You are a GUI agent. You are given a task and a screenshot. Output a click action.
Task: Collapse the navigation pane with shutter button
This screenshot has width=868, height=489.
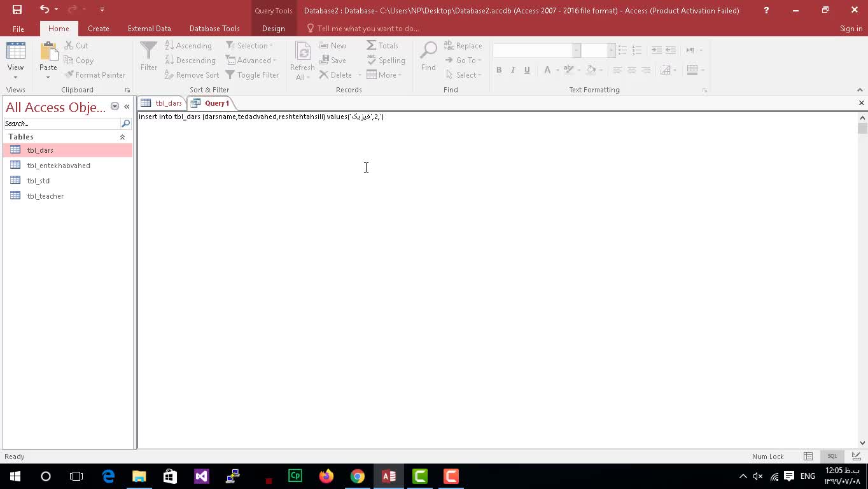pos(127,106)
